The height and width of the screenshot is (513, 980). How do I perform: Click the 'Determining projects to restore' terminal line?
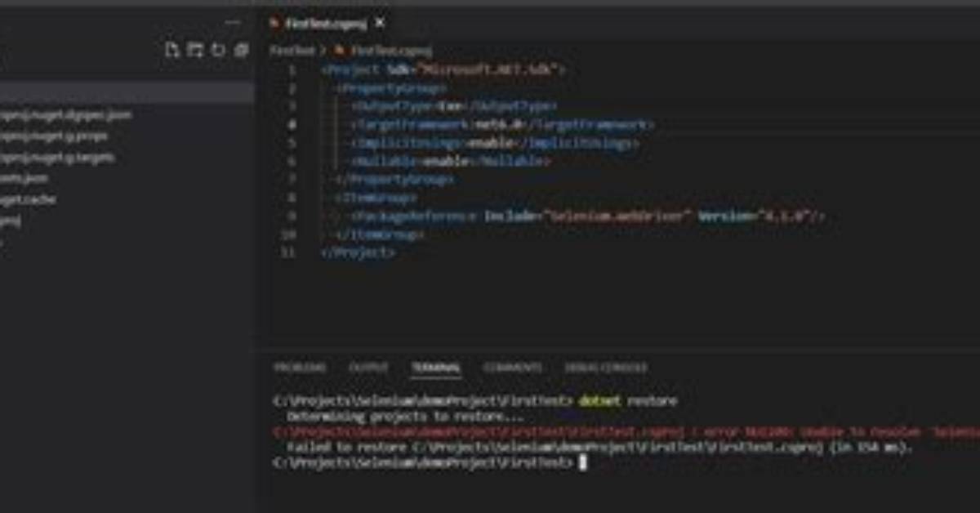[405, 417]
